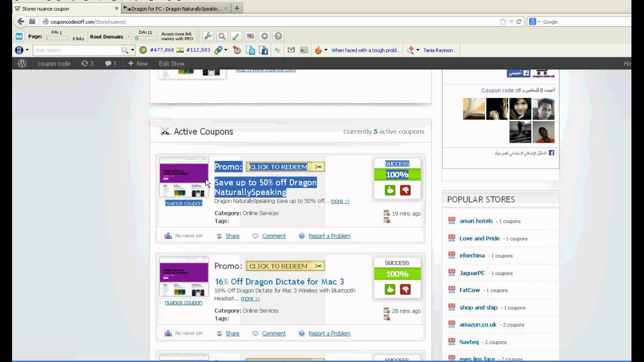
Task: Click the toolbar mail envelope icon
Action: (291, 50)
